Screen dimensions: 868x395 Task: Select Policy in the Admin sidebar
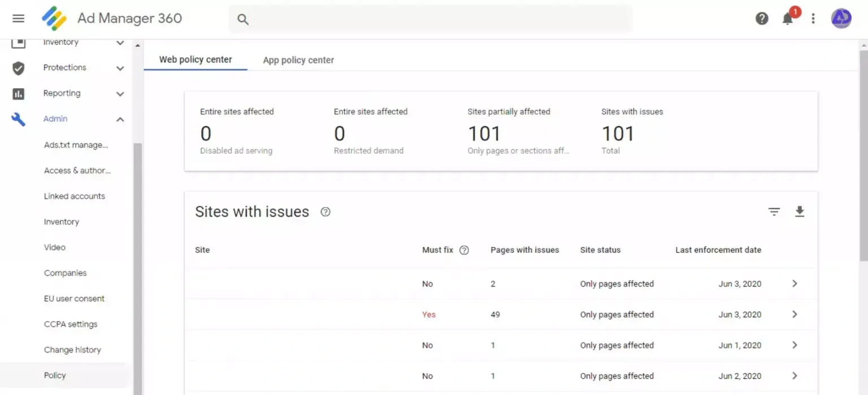(55, 375)
